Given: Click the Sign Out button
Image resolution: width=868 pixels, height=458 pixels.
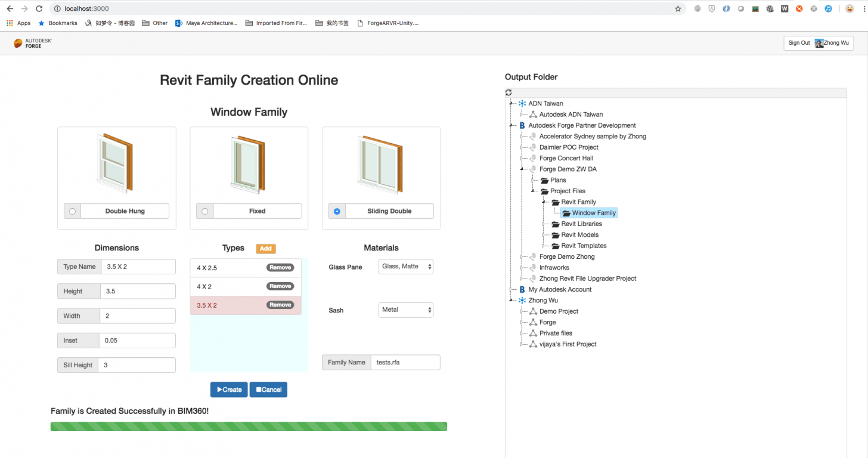Looking at the screenshot, I should (799, 42).
